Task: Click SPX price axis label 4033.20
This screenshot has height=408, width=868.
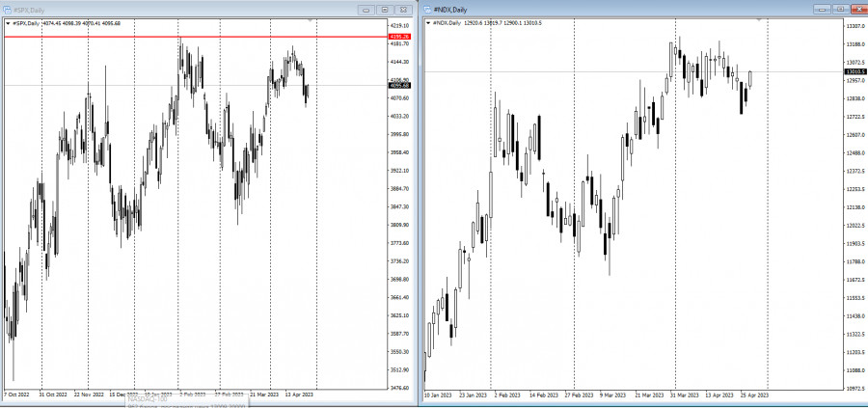Action: (x=399, y=117)
